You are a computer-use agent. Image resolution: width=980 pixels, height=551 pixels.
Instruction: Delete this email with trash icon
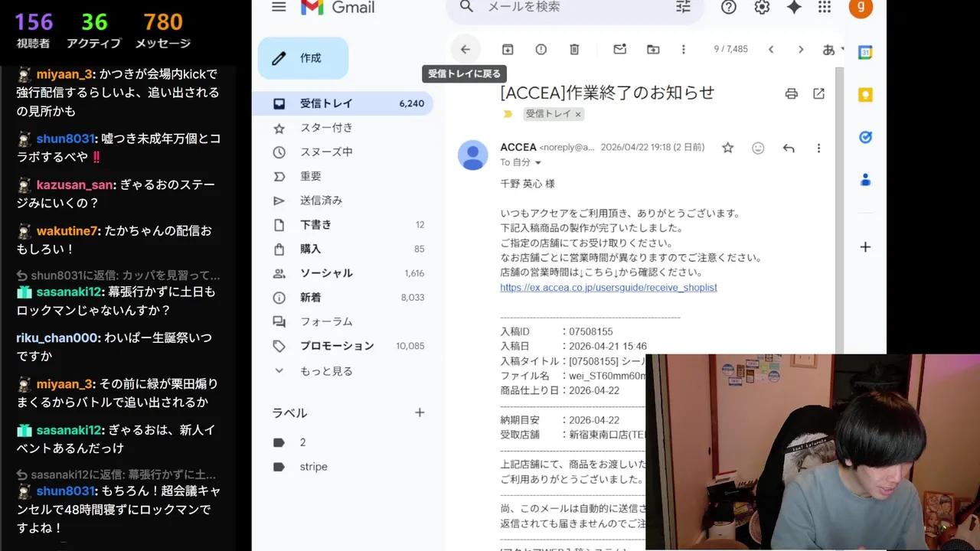click(574, 49)
